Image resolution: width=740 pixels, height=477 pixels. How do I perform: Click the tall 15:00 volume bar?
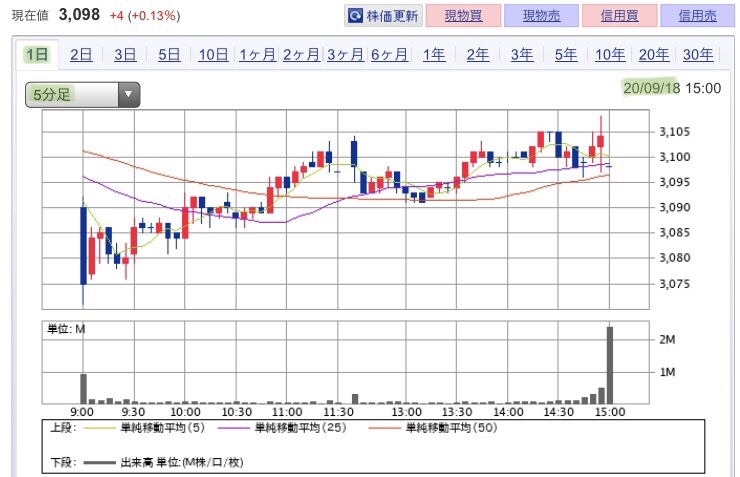coord(610,365)
